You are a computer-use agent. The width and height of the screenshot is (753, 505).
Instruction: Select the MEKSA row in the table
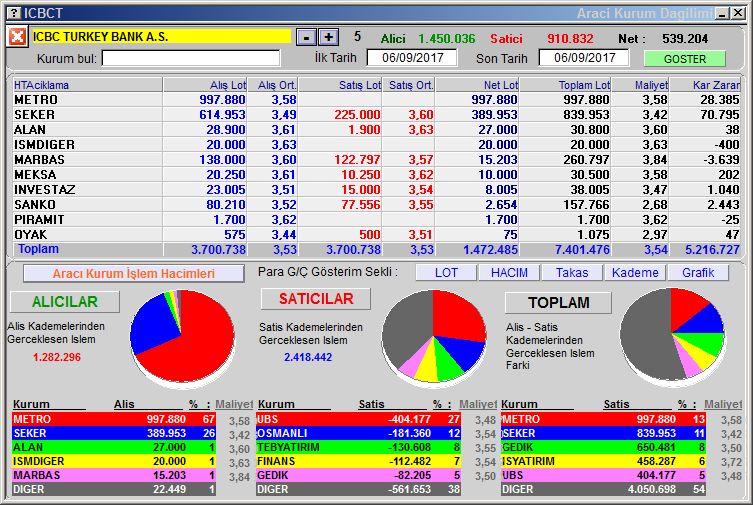(376, 175)
